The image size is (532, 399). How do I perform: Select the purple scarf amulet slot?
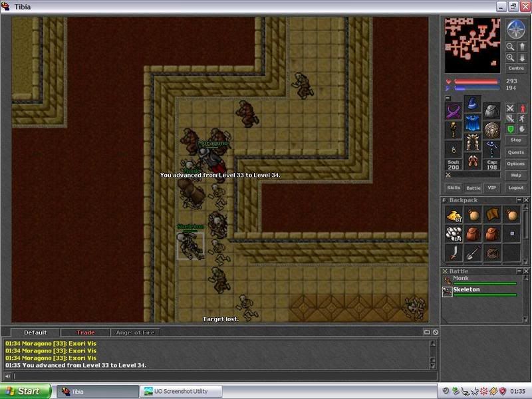click(x=454, y=111)
